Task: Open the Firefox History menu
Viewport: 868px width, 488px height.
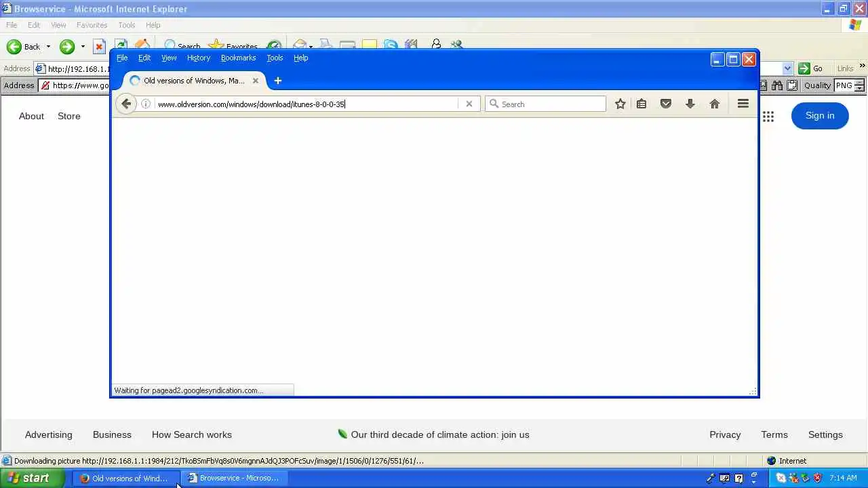Action: [199, 58]
